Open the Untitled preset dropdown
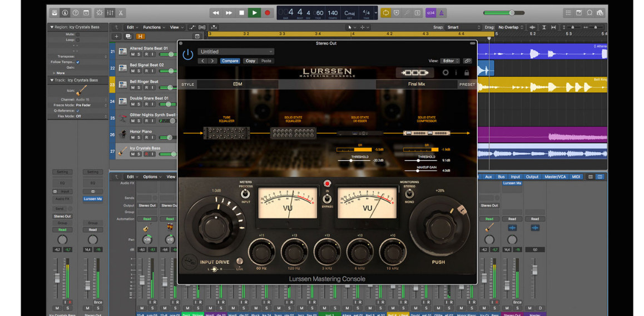Screen dimensions: 644x316 [236, 52]
